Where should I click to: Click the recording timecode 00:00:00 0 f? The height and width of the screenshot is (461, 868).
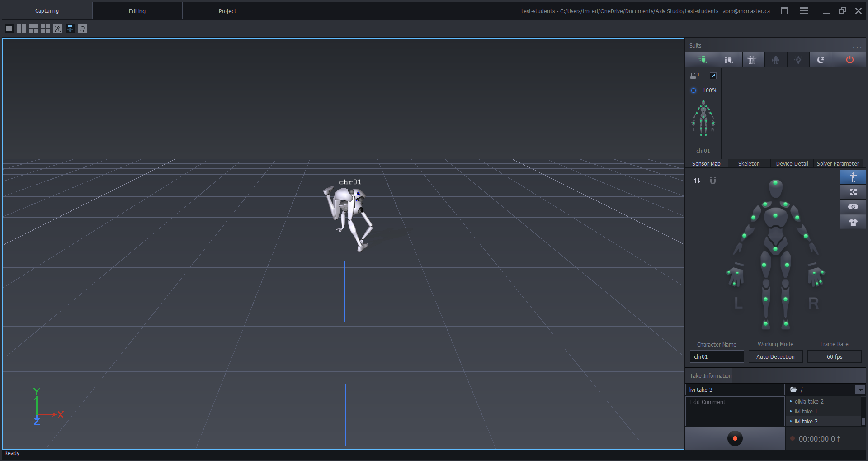click(819, 439)
